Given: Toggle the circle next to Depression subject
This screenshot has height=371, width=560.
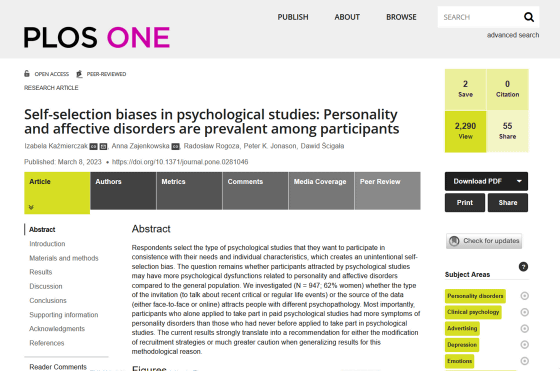Looking at the screenshot, I should (524, 345).
